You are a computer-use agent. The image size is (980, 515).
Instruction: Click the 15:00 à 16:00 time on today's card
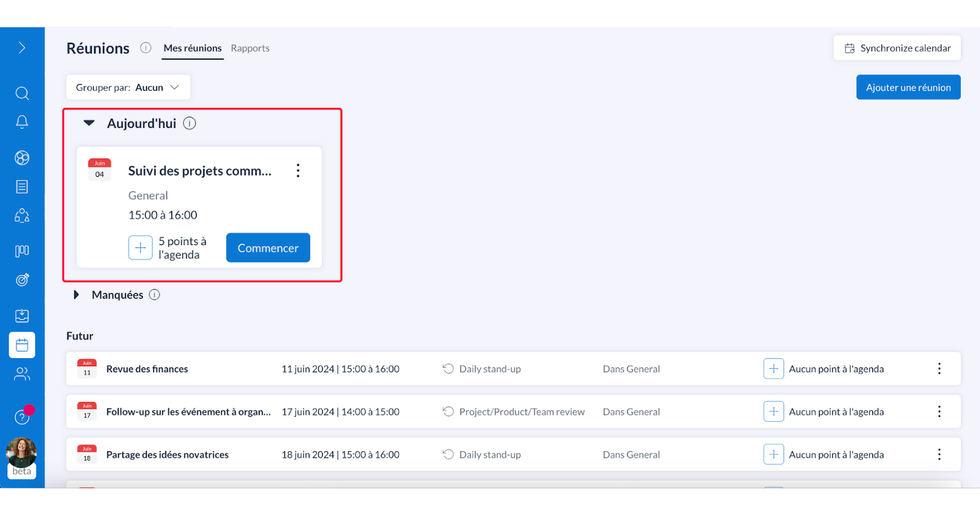click(163, 215)
